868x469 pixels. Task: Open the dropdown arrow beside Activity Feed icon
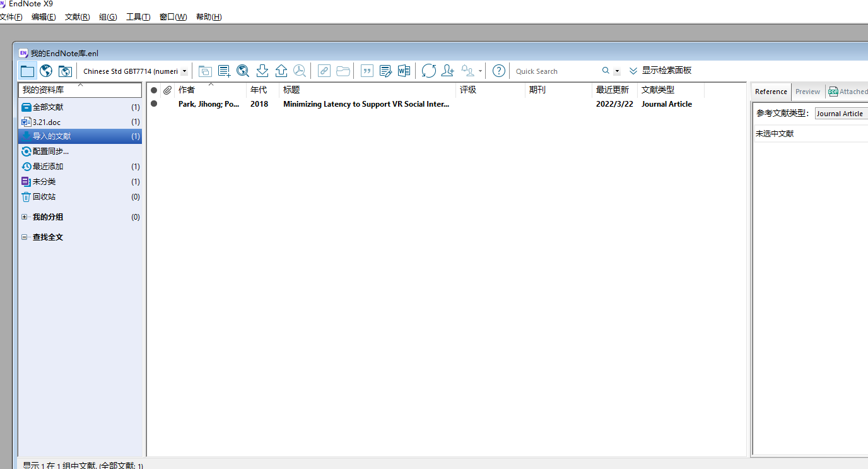point(481,71)
